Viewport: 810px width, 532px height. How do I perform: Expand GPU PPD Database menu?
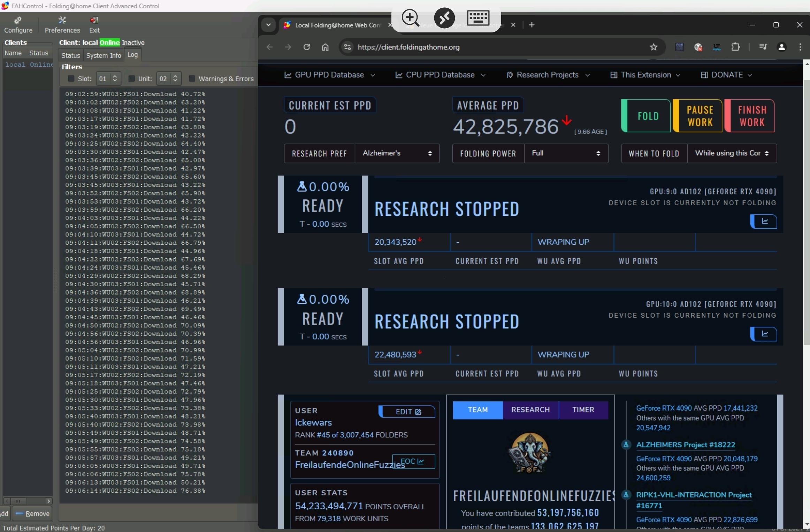[329, 75]
